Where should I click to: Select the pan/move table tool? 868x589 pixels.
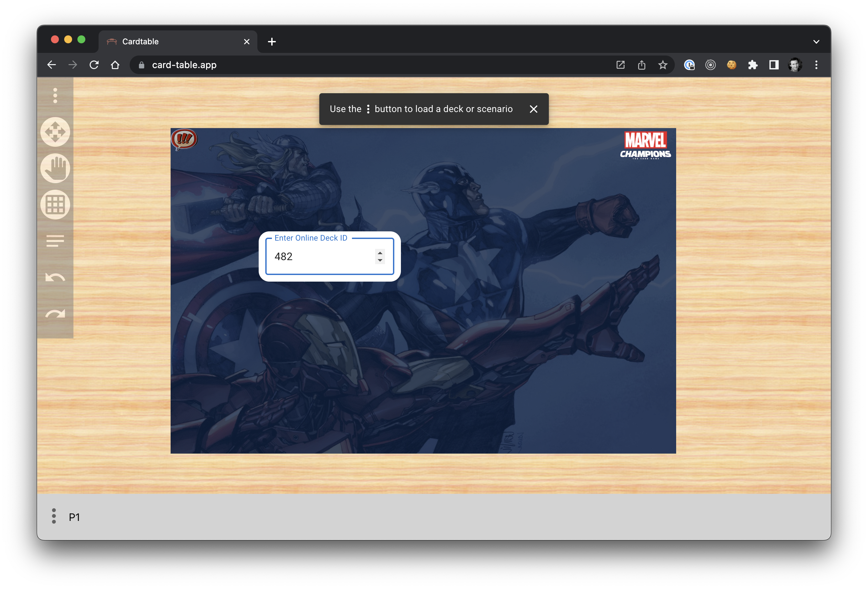coord(55,132)
